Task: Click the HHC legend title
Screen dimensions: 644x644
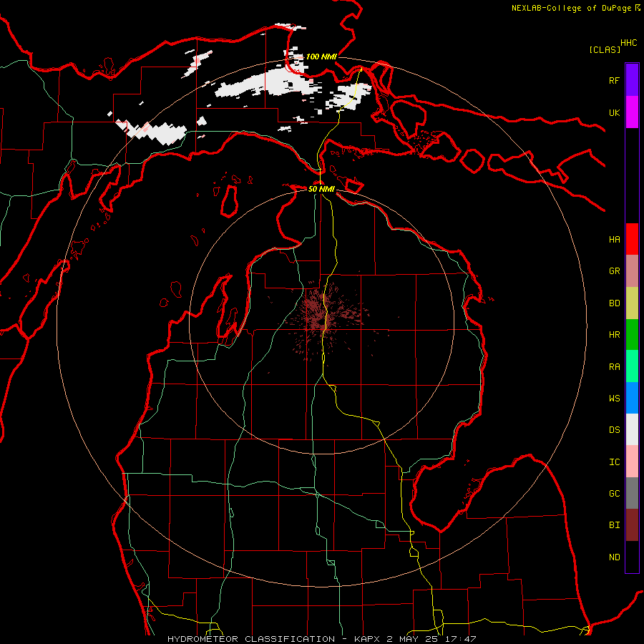Action: tap(628, 43)
